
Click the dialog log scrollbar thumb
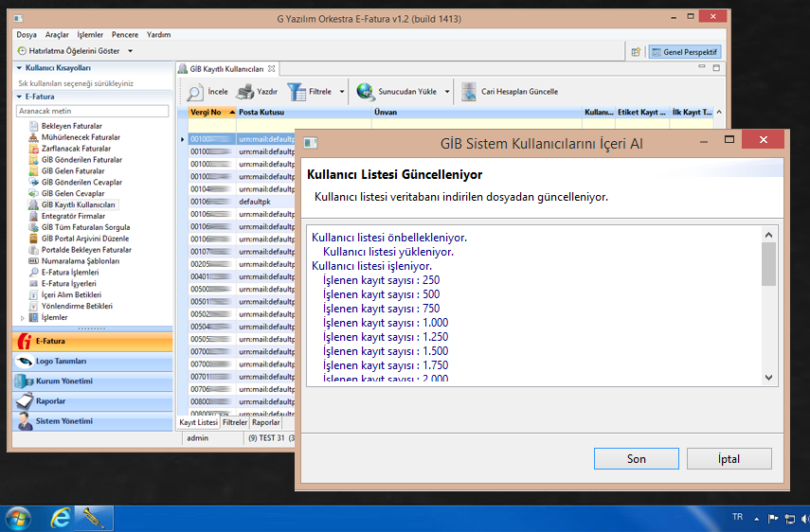[768, 264]
